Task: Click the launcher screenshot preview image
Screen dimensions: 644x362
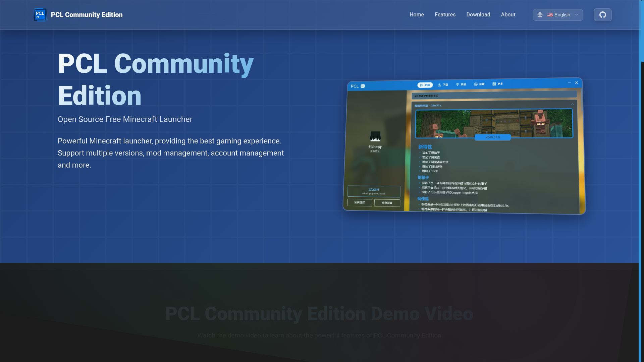Action: pos(464,146)
